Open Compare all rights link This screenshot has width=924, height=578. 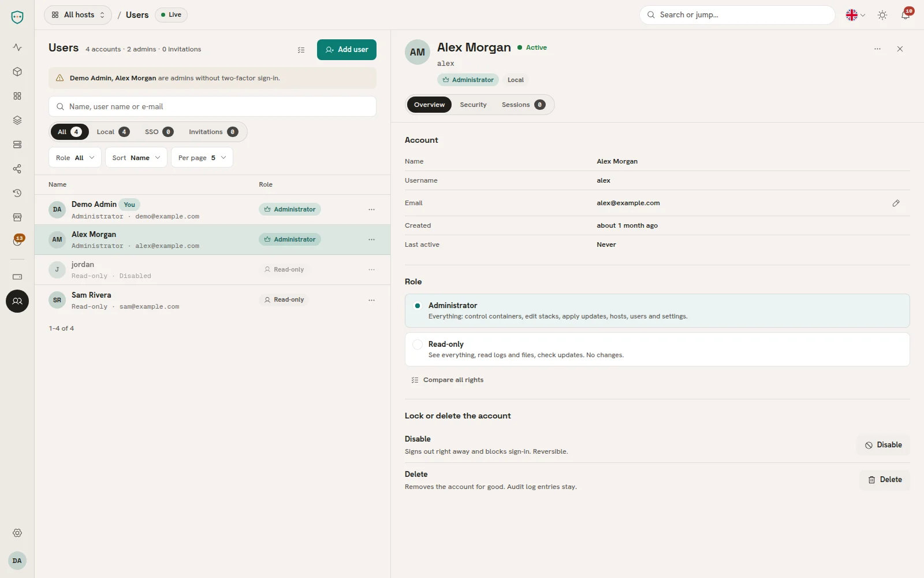pyautogui.click(x=448, y=380)
